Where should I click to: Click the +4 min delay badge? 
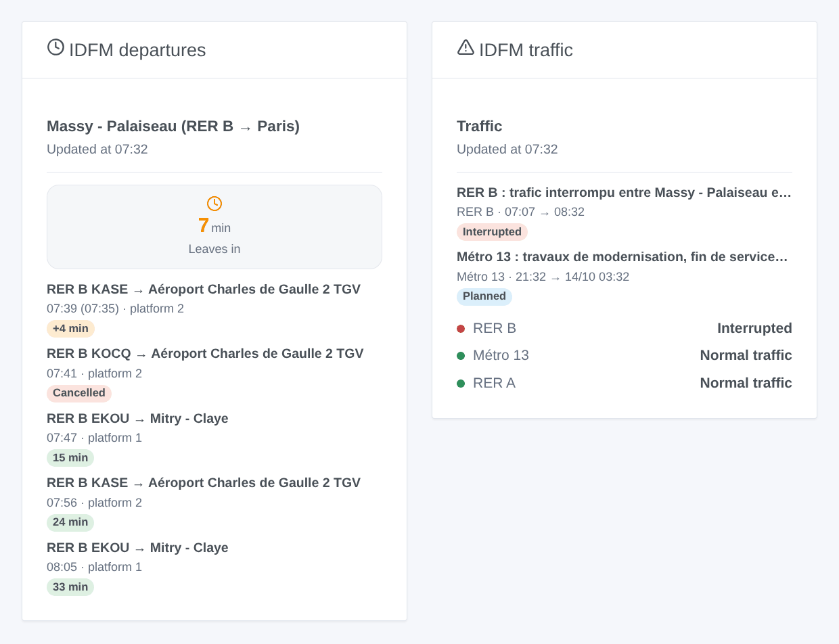coord(70,329)
